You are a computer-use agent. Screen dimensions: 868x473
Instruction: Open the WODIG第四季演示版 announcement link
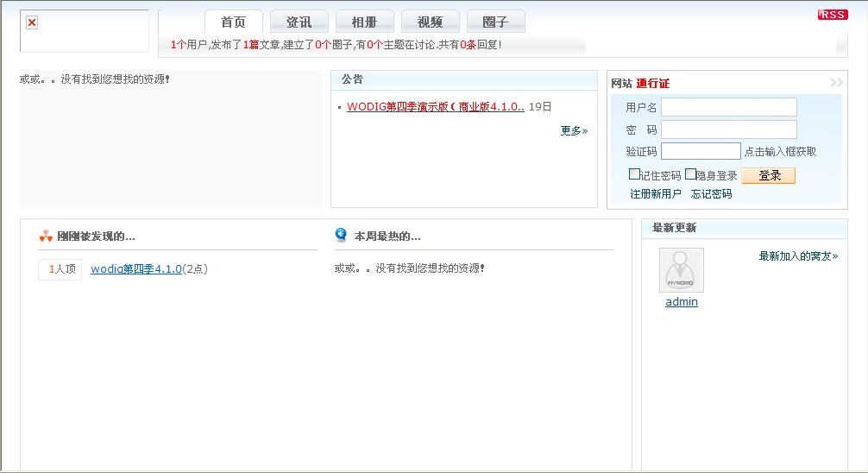436,107
